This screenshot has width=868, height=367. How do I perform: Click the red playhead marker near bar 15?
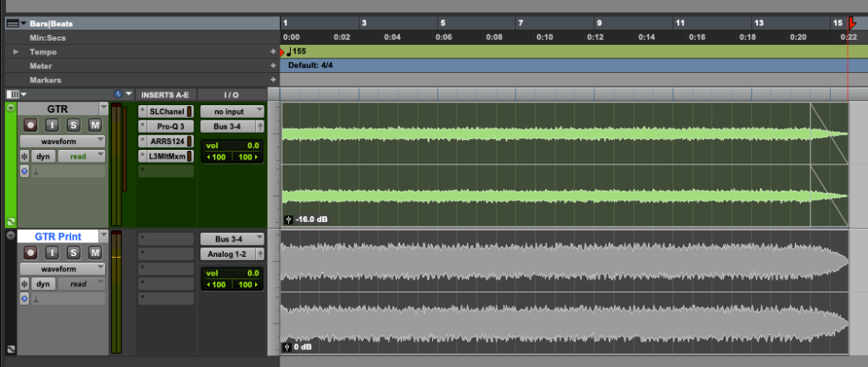click(x=852, y=23)
